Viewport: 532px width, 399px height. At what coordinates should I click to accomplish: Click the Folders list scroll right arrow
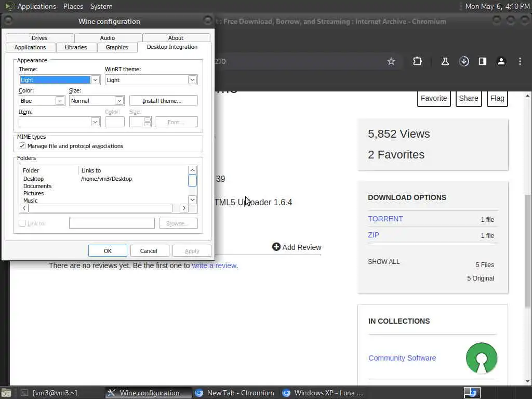tap(184, 208)
